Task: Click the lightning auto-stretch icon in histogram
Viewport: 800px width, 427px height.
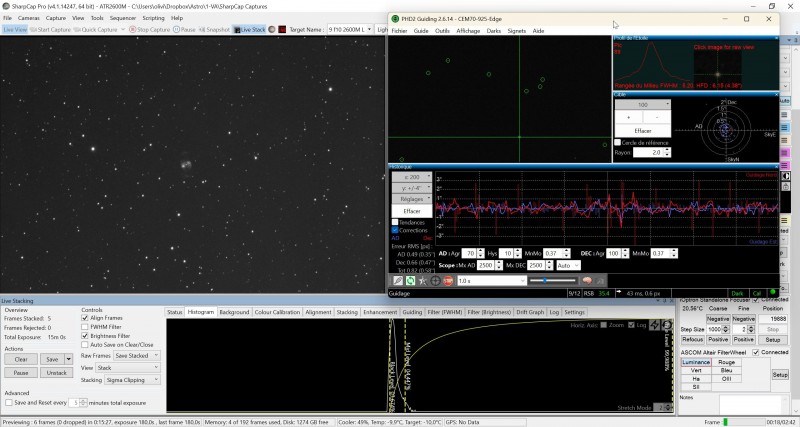Action: 655,325
